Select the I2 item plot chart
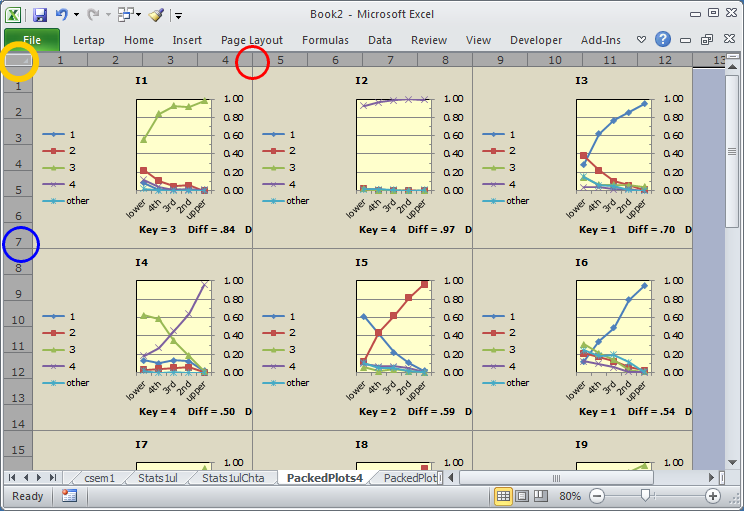The width and height of the screenshot is (744, 511). (363, 157)
